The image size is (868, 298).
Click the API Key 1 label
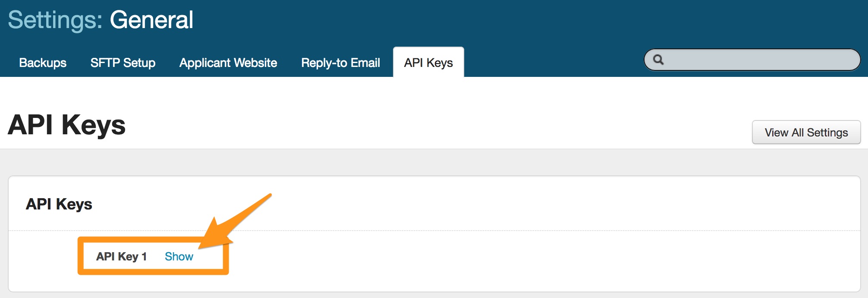pyautogui.click(x=121, y=257)
